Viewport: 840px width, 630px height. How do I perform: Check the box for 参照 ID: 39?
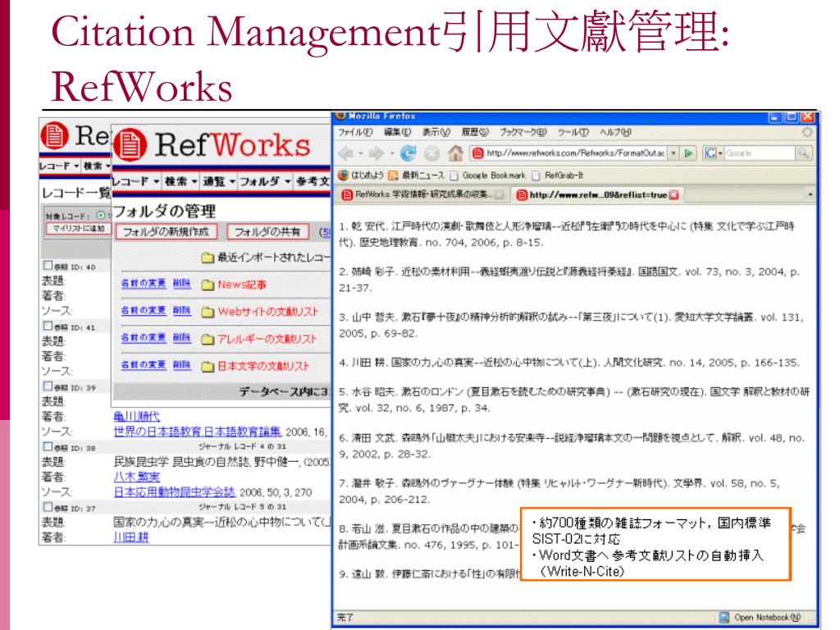[48, 386]
